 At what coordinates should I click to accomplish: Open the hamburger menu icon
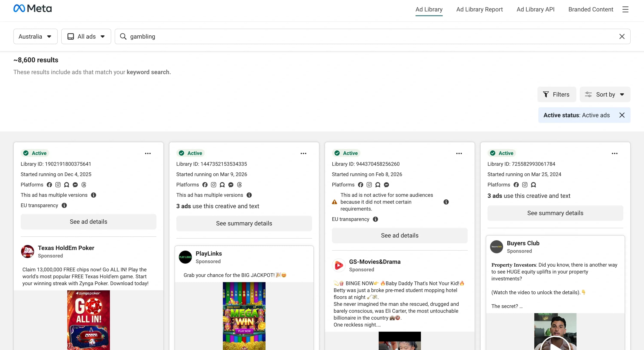[x=625, y=9]
